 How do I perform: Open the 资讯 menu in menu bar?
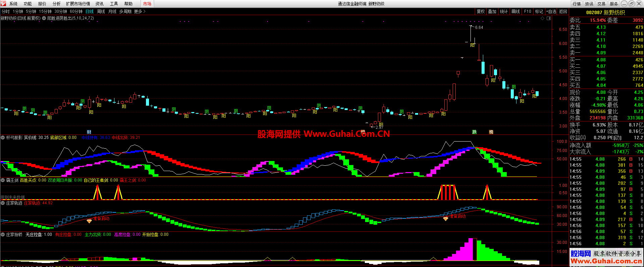(100, 4)
